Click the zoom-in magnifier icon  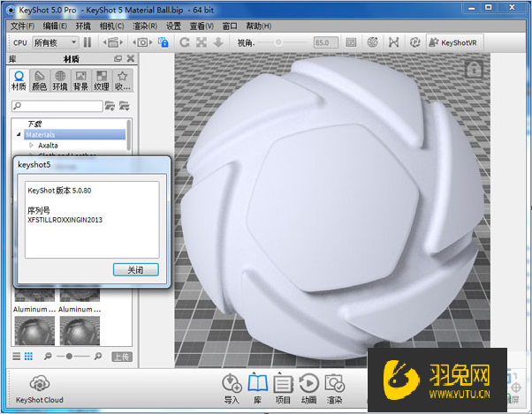[x=98, y=357]
